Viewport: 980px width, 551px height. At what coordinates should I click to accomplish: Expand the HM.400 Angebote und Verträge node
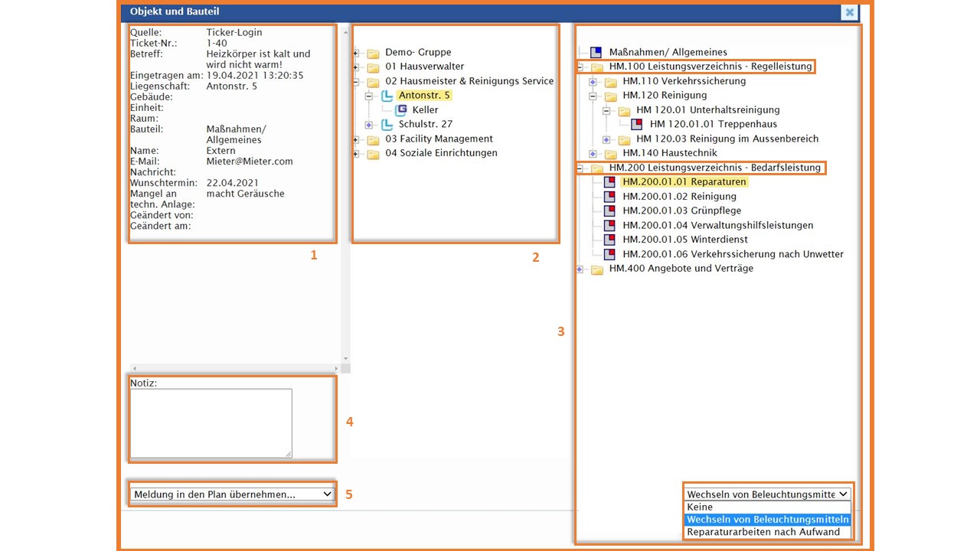point(580,269)
